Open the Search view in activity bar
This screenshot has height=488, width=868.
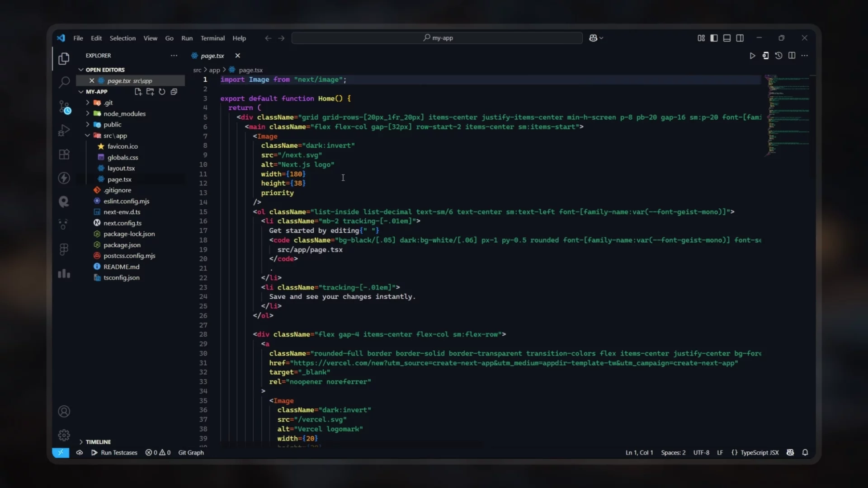click(x=64, y=82)
